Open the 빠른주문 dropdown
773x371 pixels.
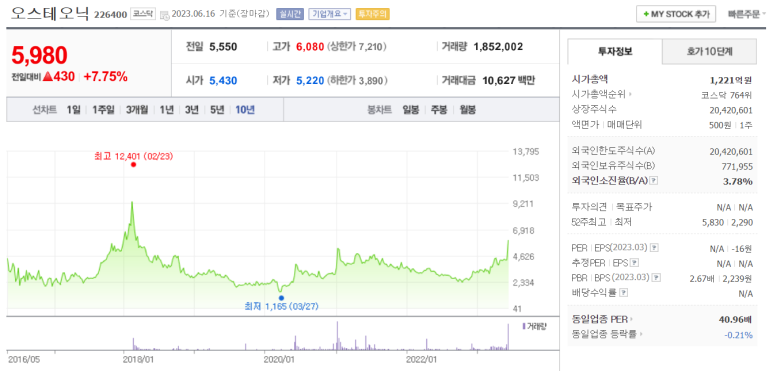pyautogui.click(x=747, y=14)
